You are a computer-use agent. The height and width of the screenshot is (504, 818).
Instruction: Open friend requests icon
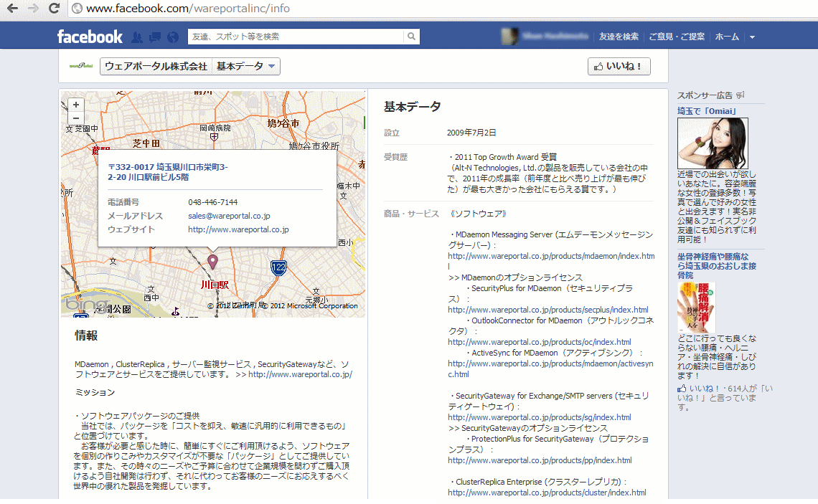(137, 37)
